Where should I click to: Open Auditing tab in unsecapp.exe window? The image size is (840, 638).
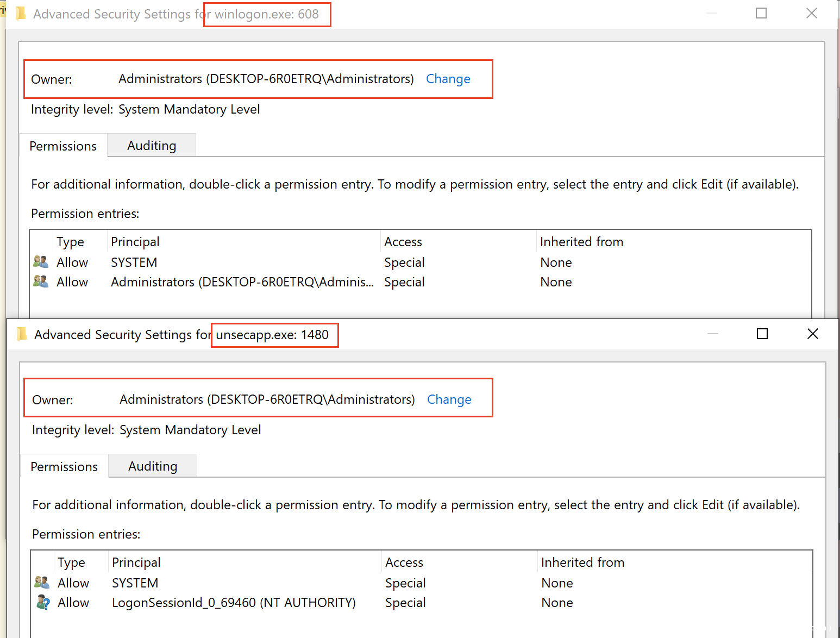click(x=153, y=466)
